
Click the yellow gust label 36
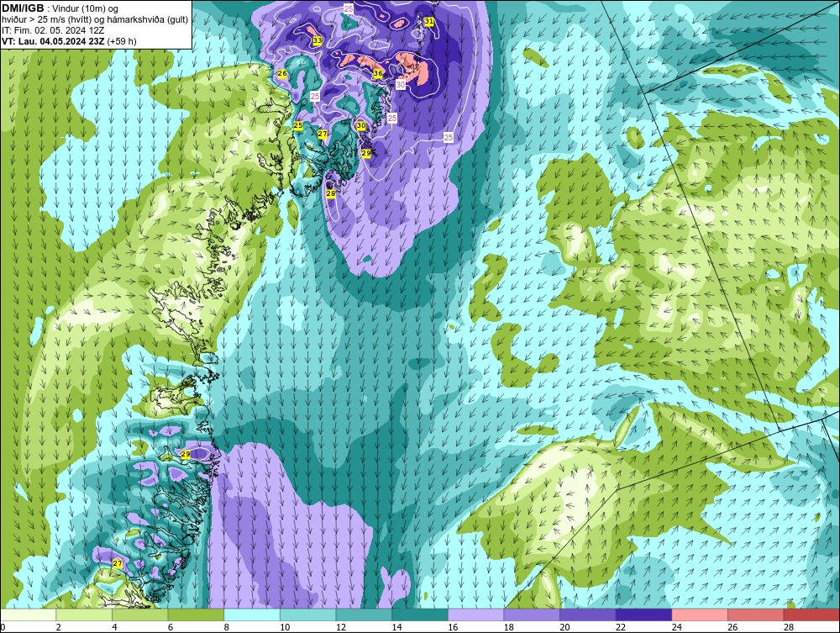tap(378, 73)
